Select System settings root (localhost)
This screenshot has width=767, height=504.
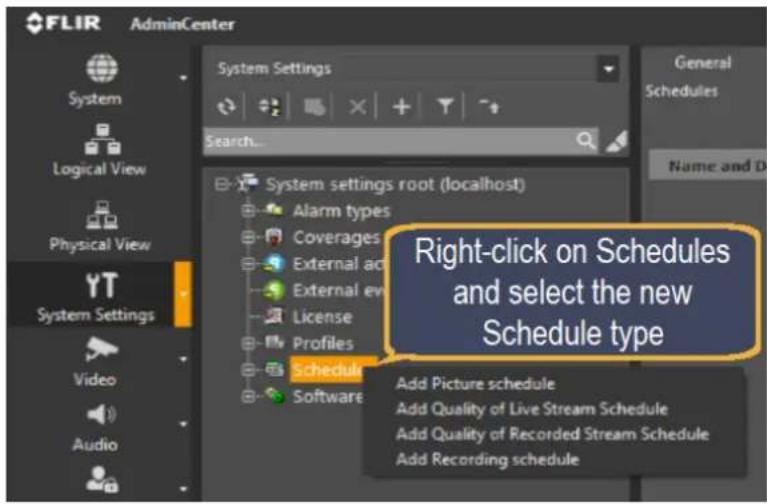395,184
